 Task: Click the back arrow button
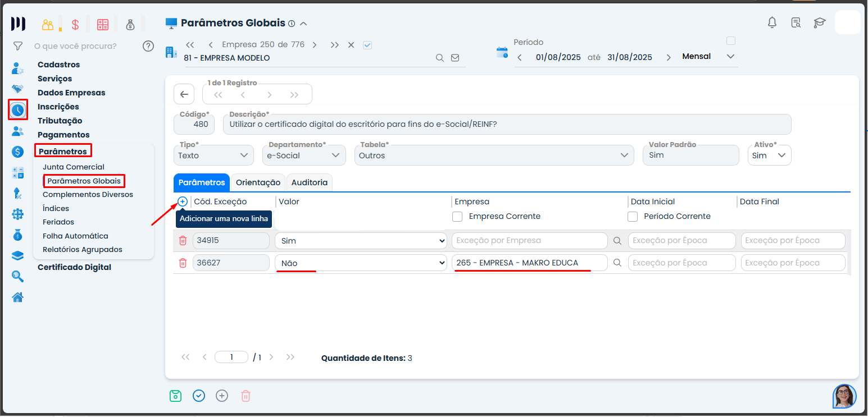pyautogui.click(x=184, y=94)
